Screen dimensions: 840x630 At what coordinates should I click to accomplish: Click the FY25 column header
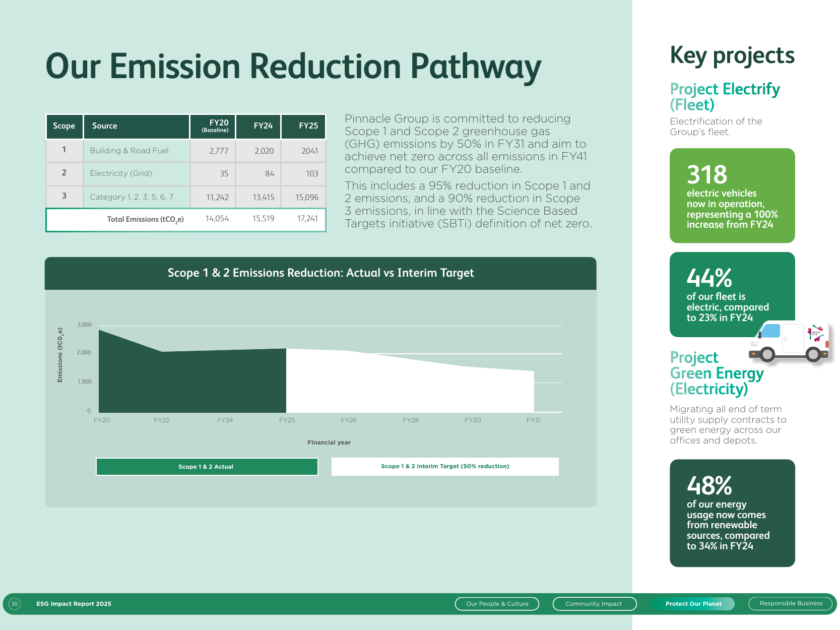(x=303, y=127)
